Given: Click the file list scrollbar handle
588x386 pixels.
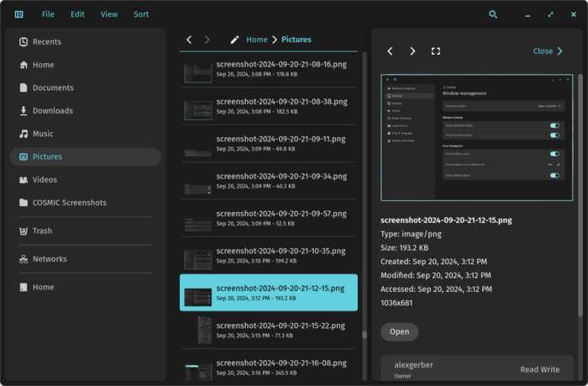Looking at the screenshot, I should point(365,335).
